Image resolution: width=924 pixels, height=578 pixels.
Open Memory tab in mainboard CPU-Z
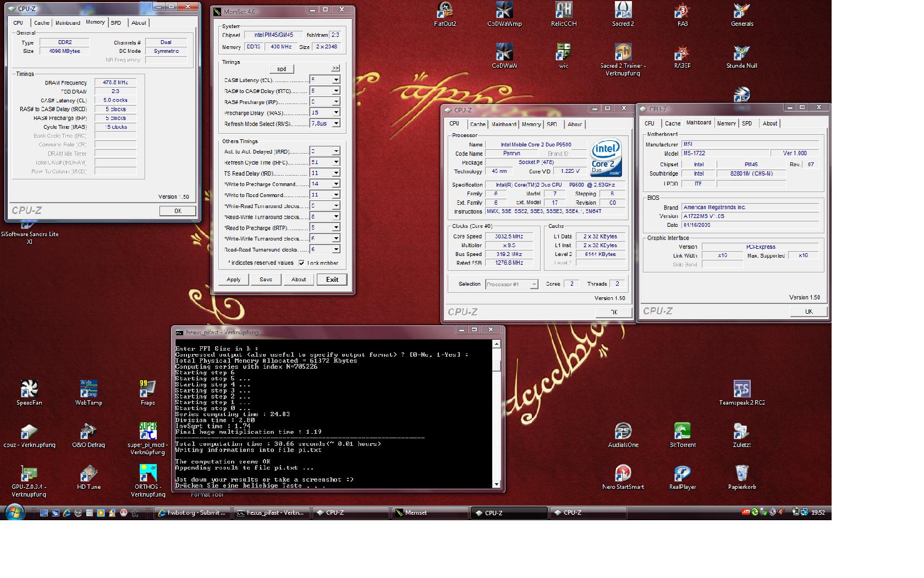click(726, 123)
